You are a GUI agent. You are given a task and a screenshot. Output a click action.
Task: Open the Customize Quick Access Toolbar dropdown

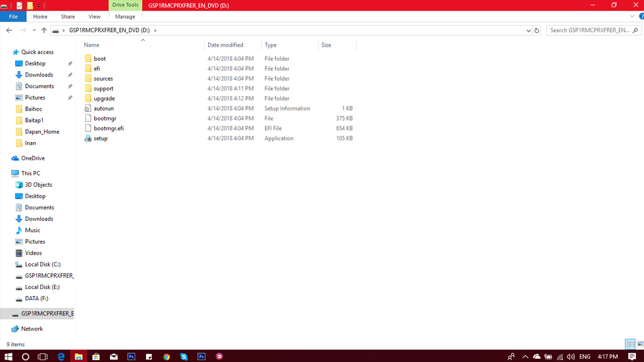tap(38, 6)
